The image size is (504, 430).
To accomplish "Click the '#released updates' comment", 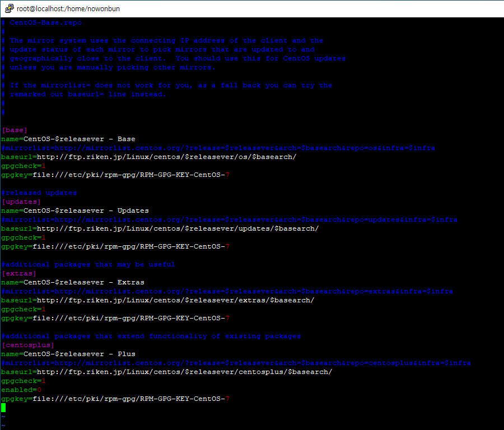I will tap(39, 193).
